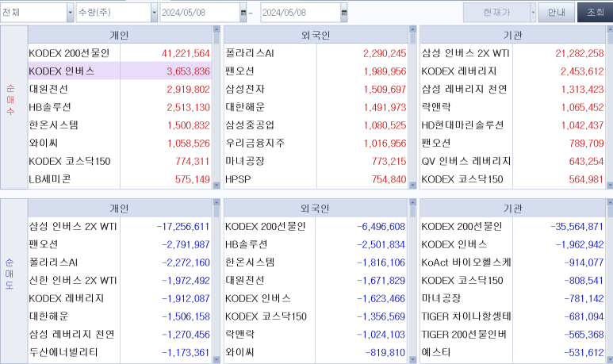The width and height of the screenshot is (613, 364).
Task: Select 두산에너빌리티 row
Action: (120, 352)
